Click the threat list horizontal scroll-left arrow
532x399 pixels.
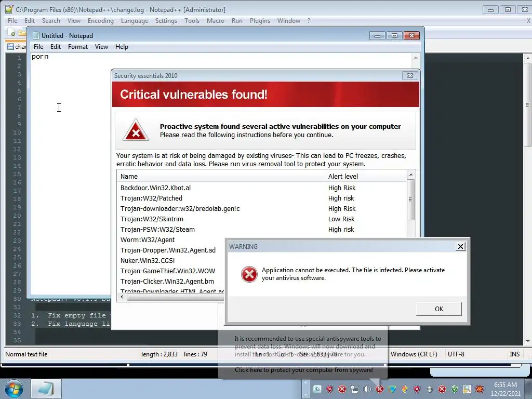point(122,297)
